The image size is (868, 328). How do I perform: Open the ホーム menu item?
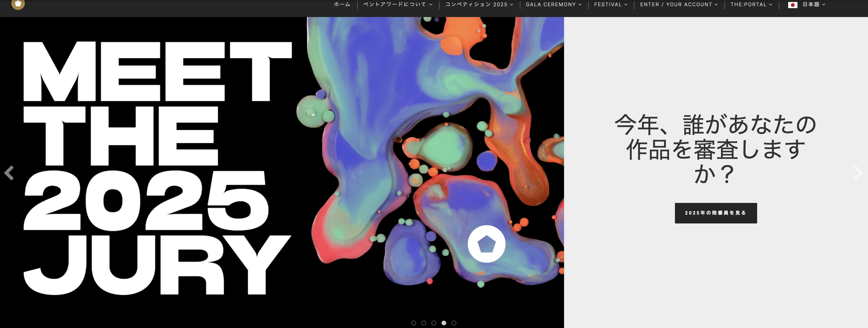(342, 4)
